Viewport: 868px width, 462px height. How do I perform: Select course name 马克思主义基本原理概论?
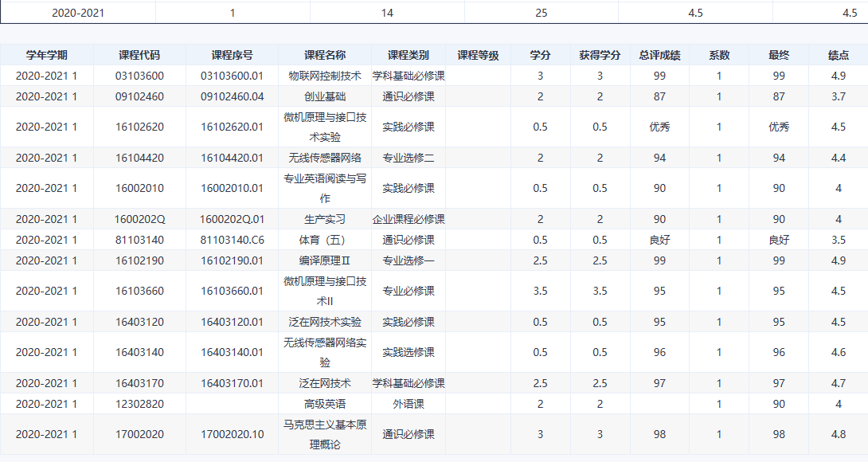[x=325, y=434]
